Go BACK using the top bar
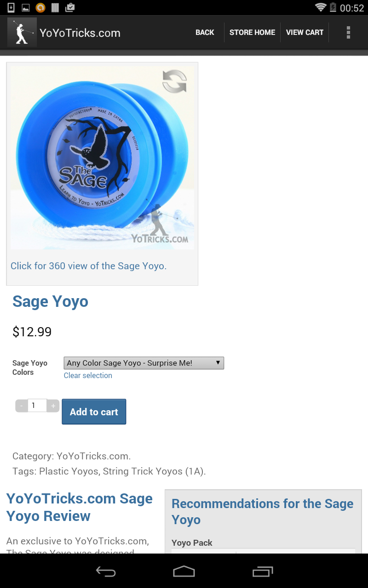 tap(205, 32)
